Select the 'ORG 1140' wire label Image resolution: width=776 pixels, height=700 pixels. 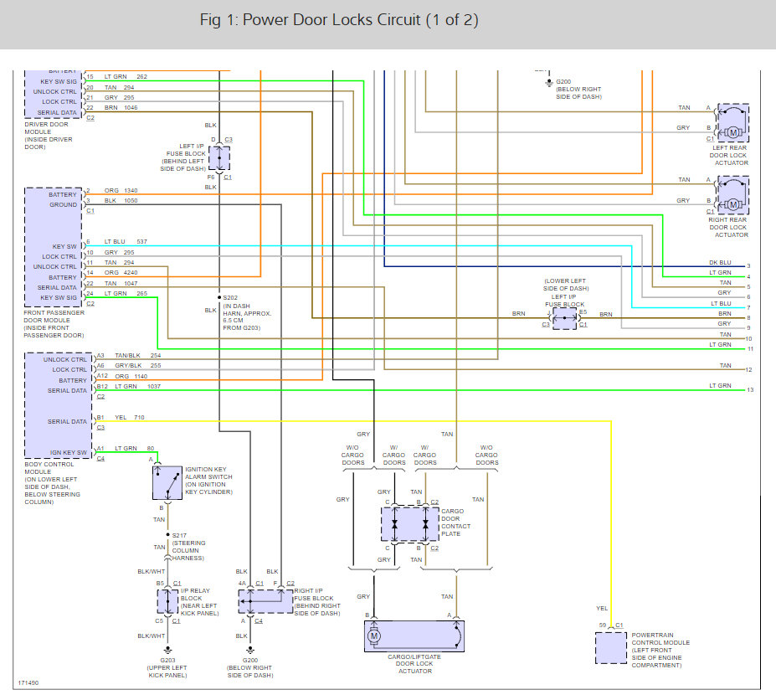tap(131, 376)
